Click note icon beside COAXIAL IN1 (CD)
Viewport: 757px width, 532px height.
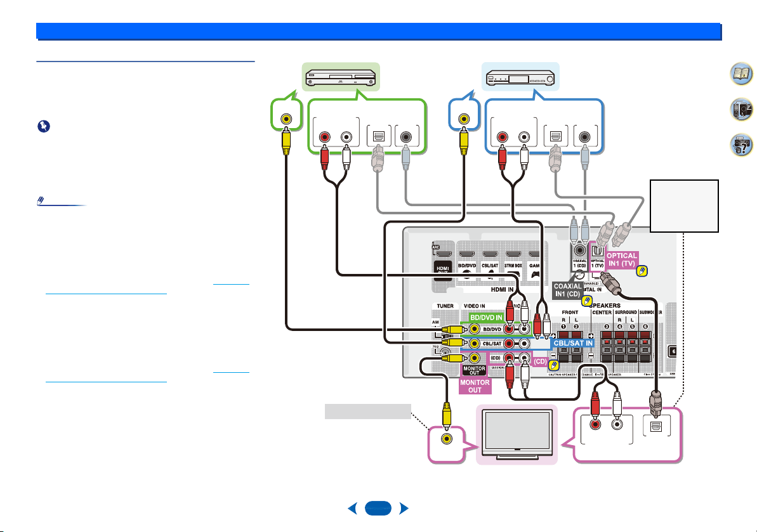(586, 301)
